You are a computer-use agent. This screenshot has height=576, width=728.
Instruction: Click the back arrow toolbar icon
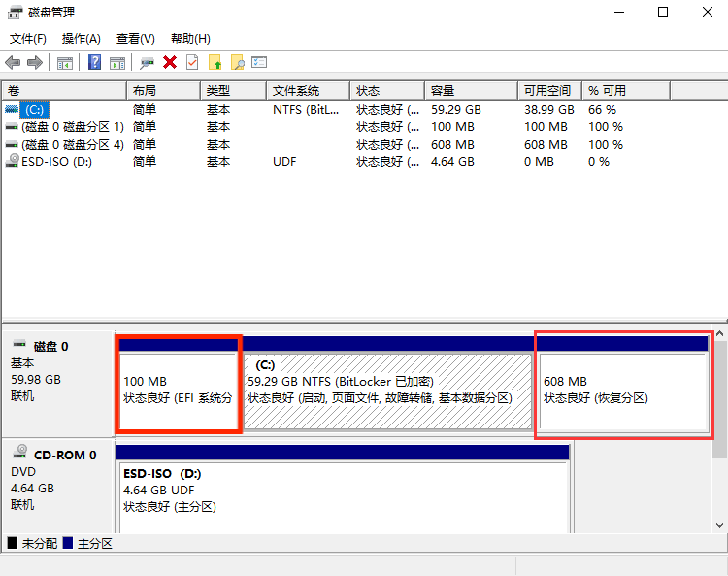click(x=13, y=62)
